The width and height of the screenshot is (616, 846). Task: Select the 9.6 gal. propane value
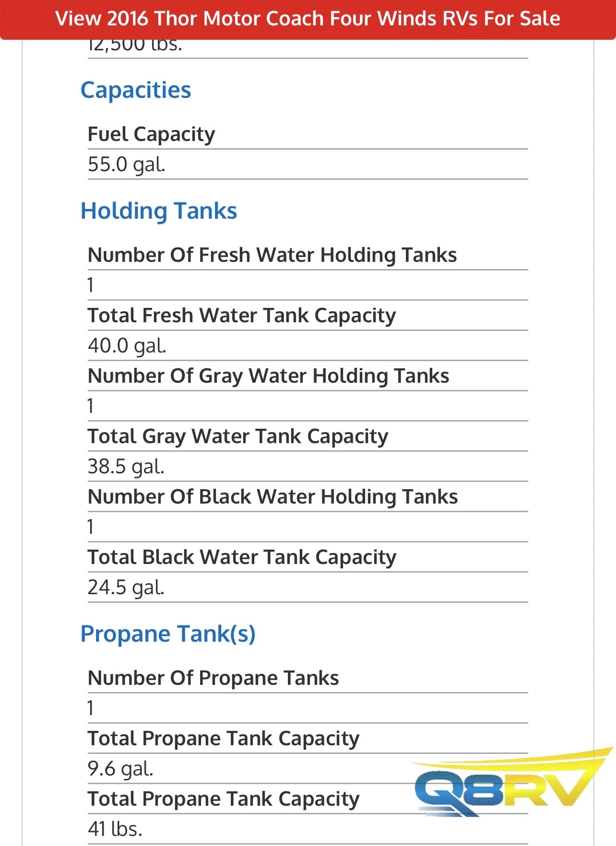coord(120,769)
